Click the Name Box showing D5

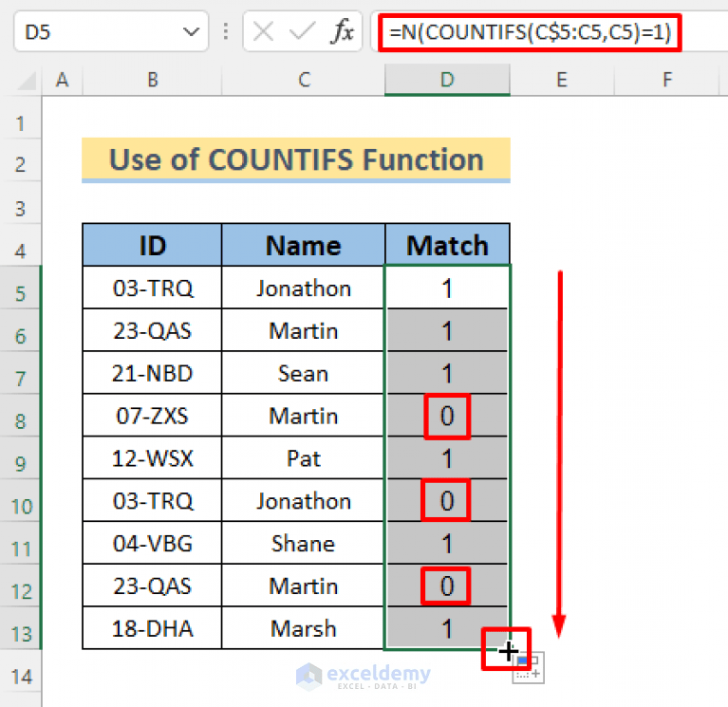(x=111, y=32)
